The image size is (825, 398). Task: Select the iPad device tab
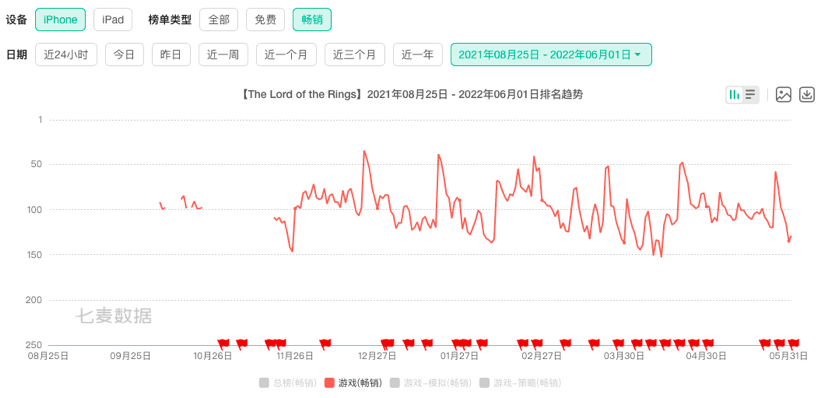113,20
